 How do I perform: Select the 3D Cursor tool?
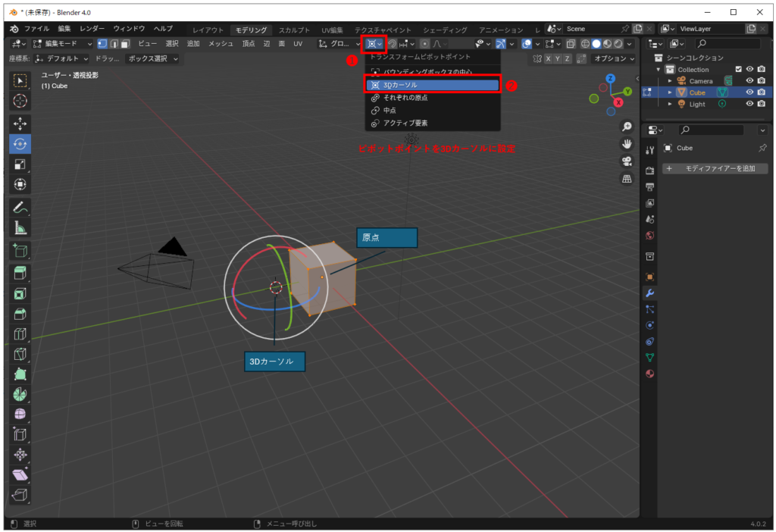(20, 100)
